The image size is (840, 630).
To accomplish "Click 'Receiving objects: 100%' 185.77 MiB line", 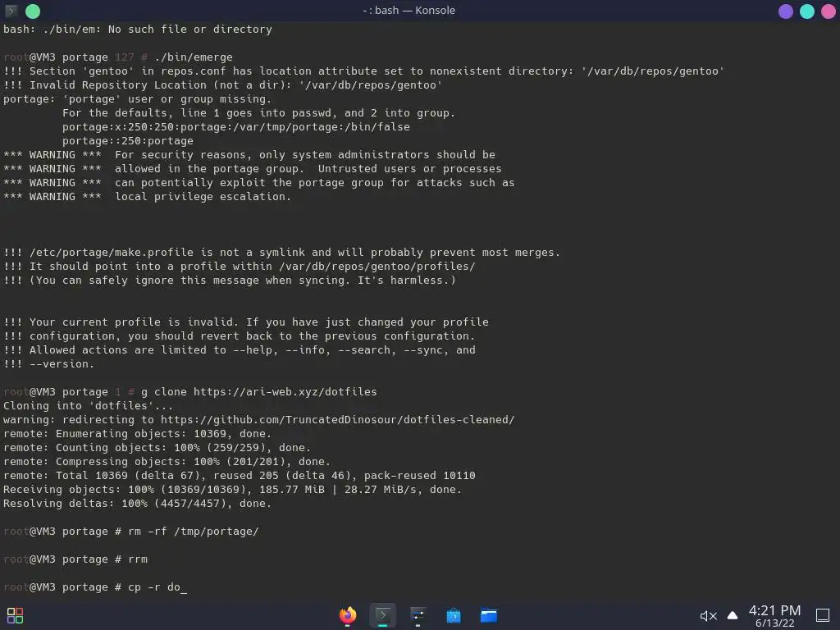I will coord(232,489).
